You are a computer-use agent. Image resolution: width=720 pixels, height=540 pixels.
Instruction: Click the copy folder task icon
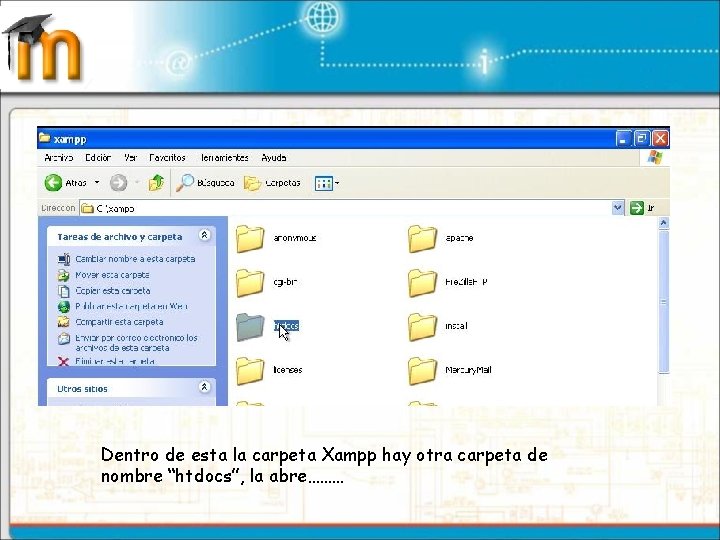click(64, 291)
